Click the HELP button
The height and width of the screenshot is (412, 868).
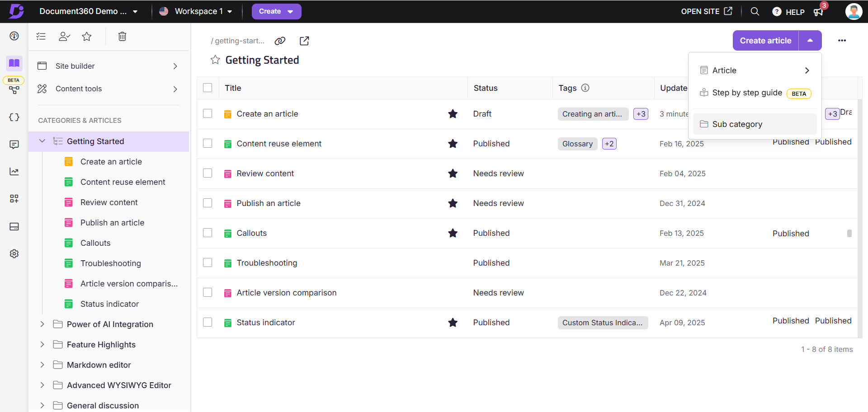coord(788,12)
